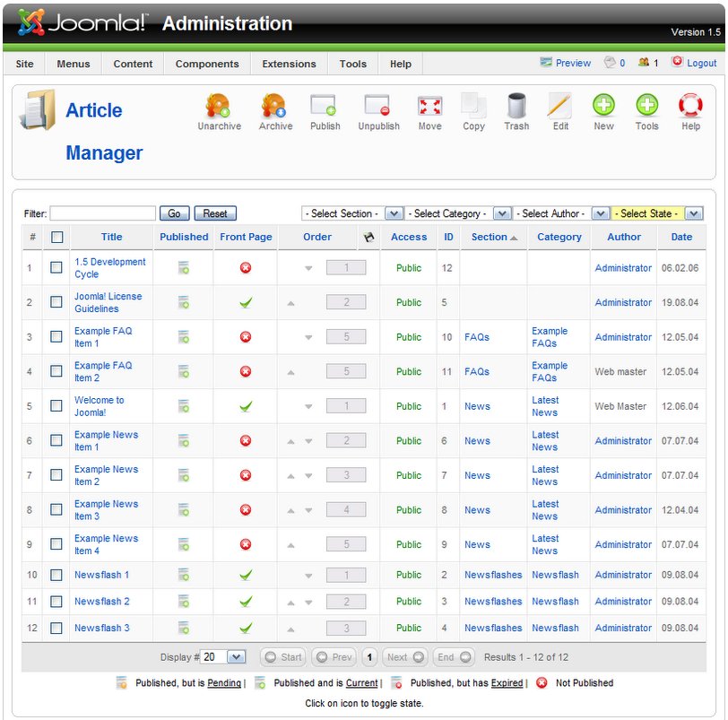This screenshot has width=728, height=720.
Task: Create a New article
Action: click(x=603, y=106)
